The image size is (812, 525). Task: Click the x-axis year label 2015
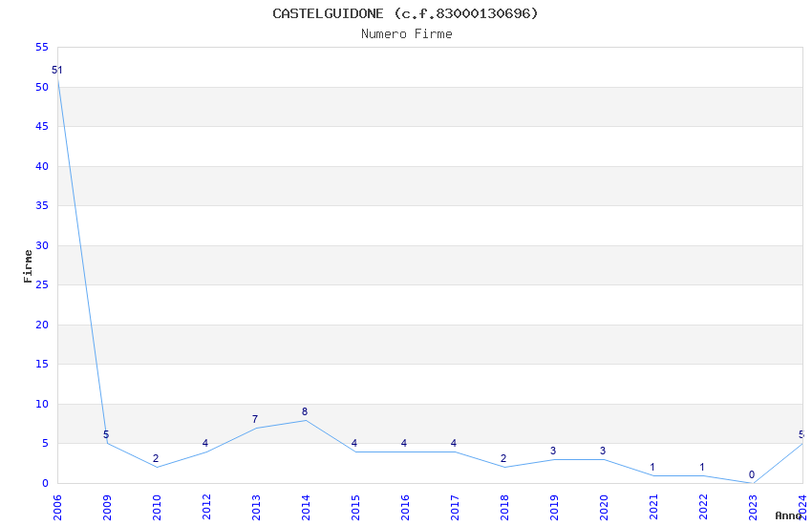355,508
